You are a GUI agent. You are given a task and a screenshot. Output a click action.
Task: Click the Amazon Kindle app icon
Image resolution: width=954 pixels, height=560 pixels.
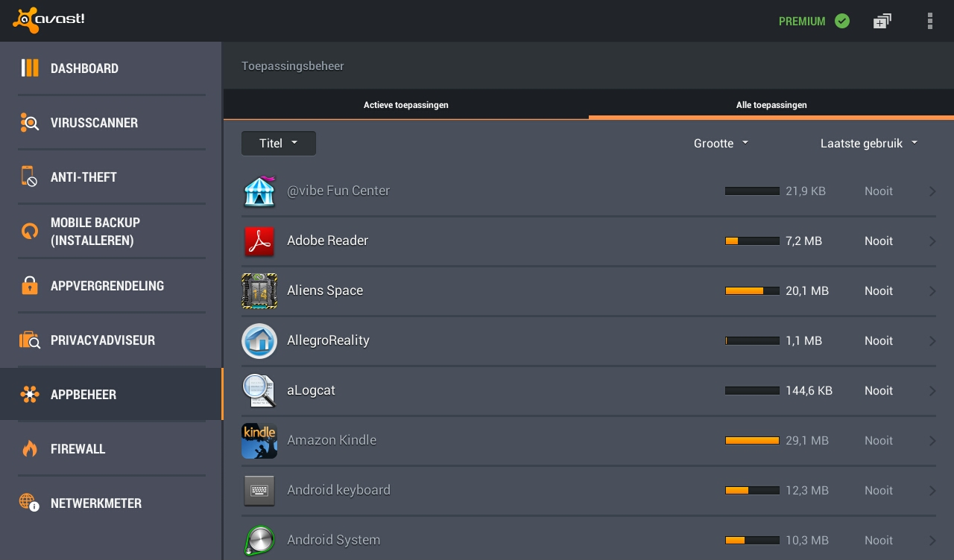pos(259,440)
